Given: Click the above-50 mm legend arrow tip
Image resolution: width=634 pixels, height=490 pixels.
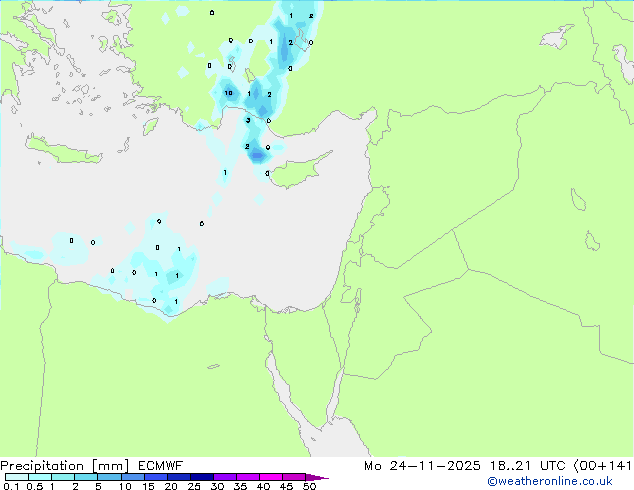Looking at the screenshot, I should click(x=317, y=477).
